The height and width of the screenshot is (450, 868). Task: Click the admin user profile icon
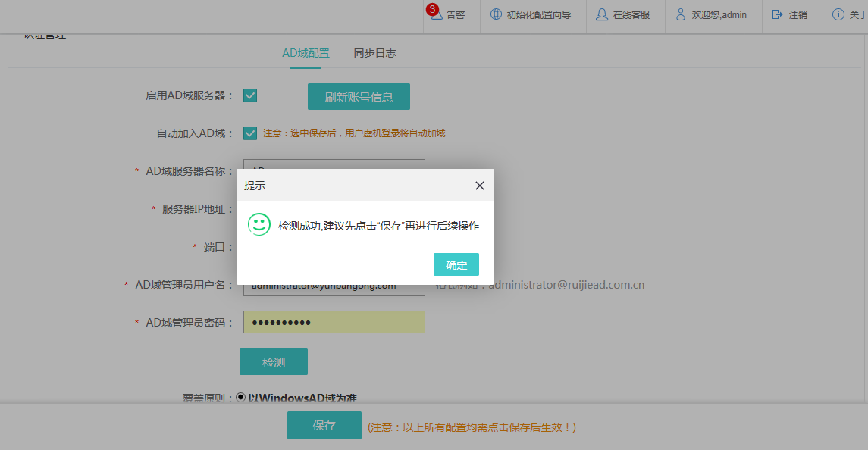pyautogui.click(x=681, y=14)
